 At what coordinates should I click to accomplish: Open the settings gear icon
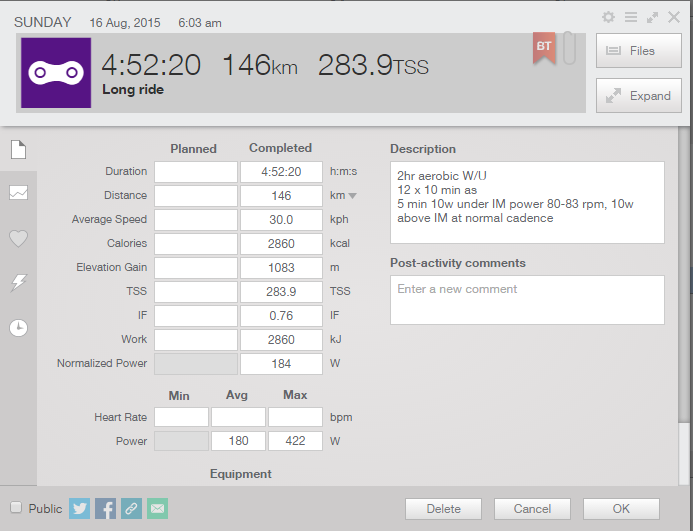608,17
